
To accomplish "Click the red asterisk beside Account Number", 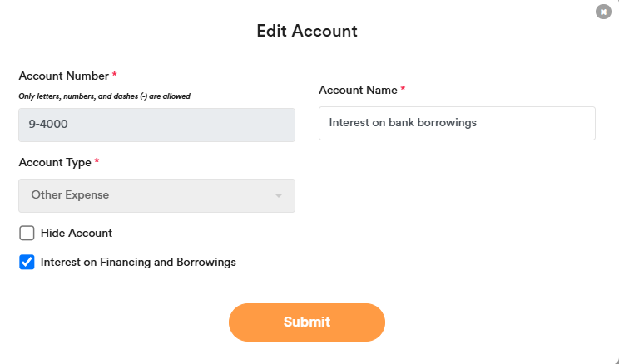I will pyautogui.click(x=115, y=76).
